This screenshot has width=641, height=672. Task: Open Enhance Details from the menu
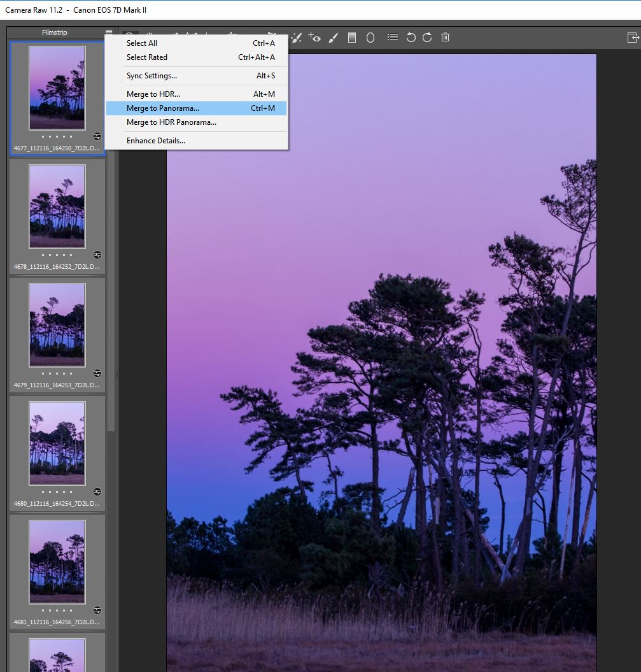(155, 141)
